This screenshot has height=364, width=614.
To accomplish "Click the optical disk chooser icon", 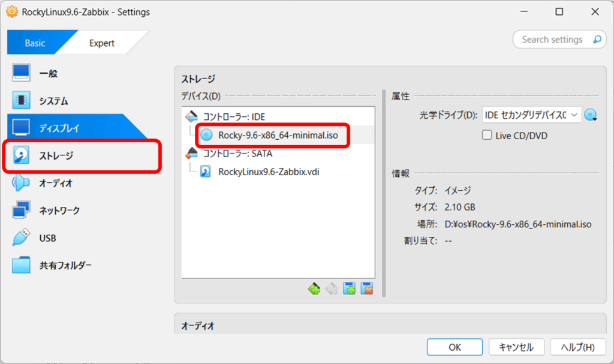I will (x=591, y=115).
